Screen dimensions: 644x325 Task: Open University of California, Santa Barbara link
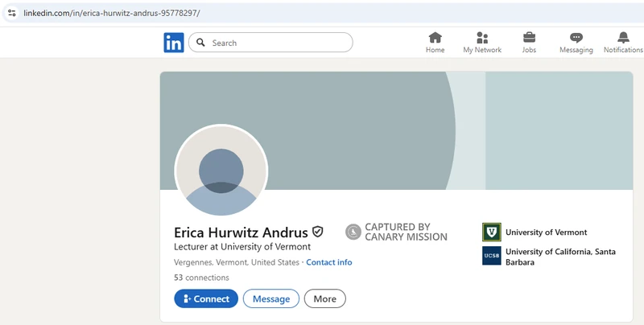[x=560, y=257]
